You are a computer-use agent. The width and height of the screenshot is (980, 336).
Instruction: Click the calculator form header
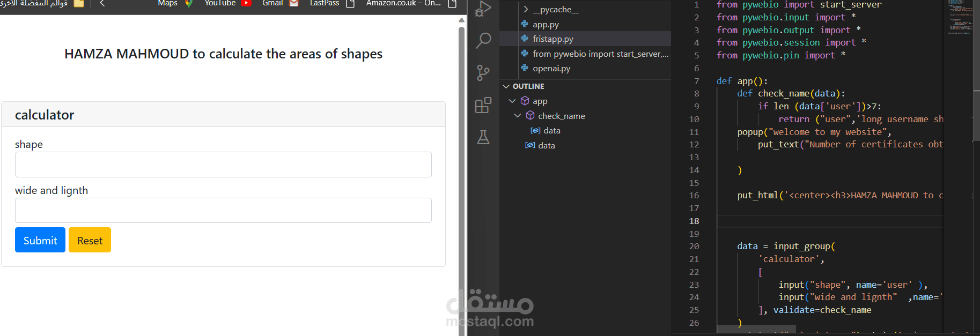(223, 115)
